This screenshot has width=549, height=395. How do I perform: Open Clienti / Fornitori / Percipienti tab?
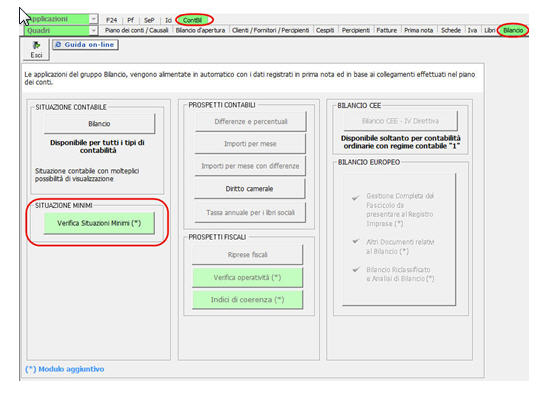(x=271, y=30)
